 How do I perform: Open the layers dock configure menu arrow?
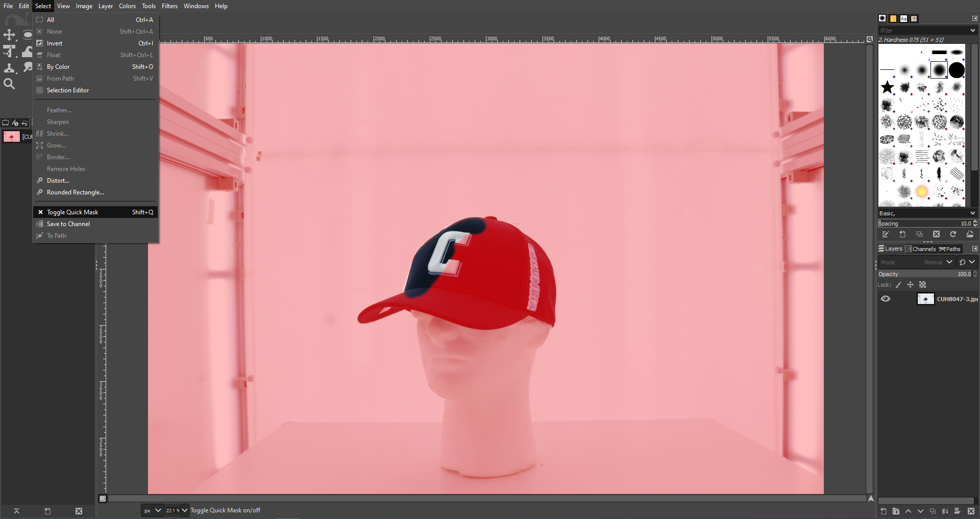[974, 249]
